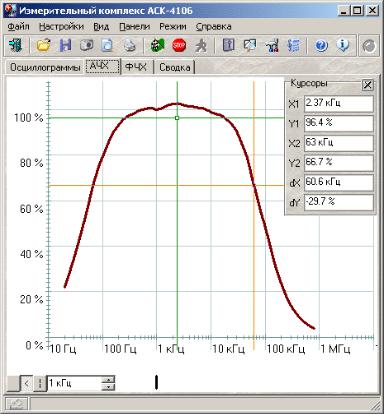Start measurement with the green run icon
384x414 pixels.
pyautogui.click(x=158, y=45)
